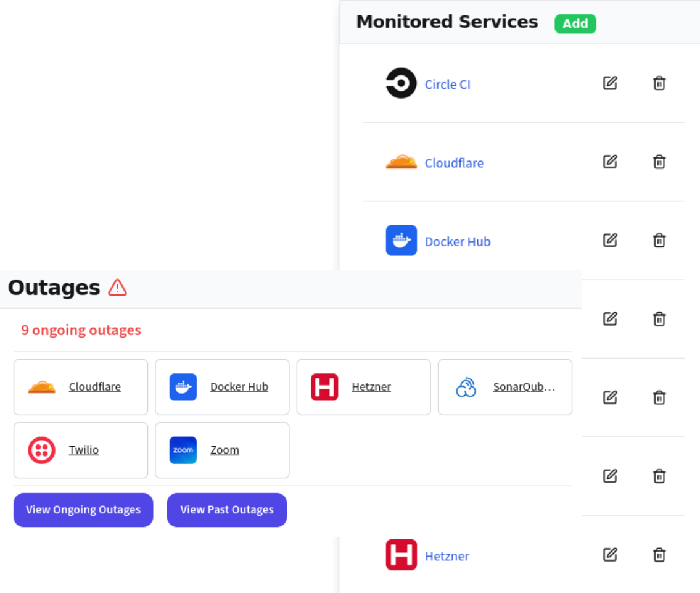This screenshot has height=593, width=700.
Task: Open the Hetzner outage card link
Action: 371,387
